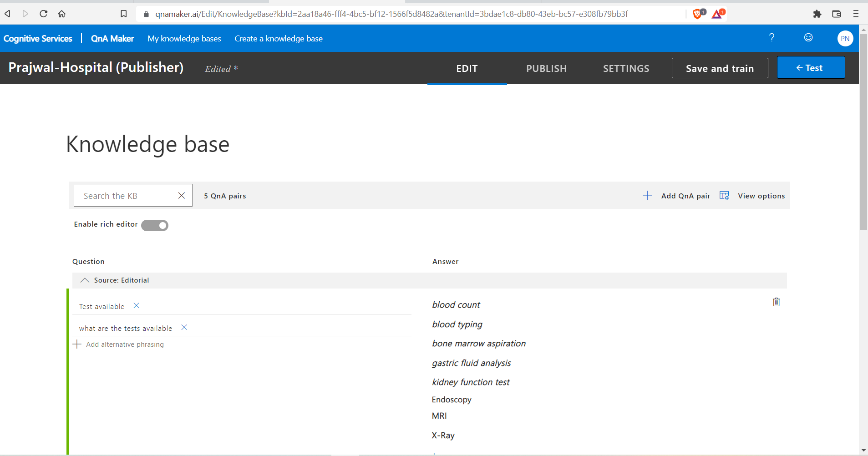Viewport: 868px width, 456px height.
Task: Click the Add QnA pair plus icon
Action: (648, 195)
